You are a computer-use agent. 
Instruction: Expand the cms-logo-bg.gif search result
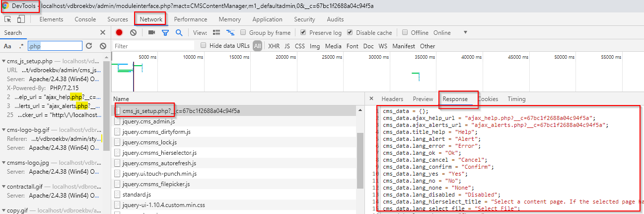(3, 130)
